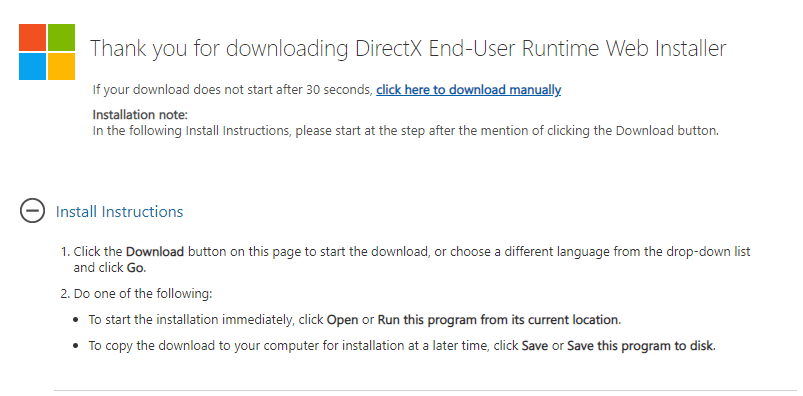803x396 pixels.
Task: Collapse Install Instructions using minus circle icon
Action: [32, 211]
